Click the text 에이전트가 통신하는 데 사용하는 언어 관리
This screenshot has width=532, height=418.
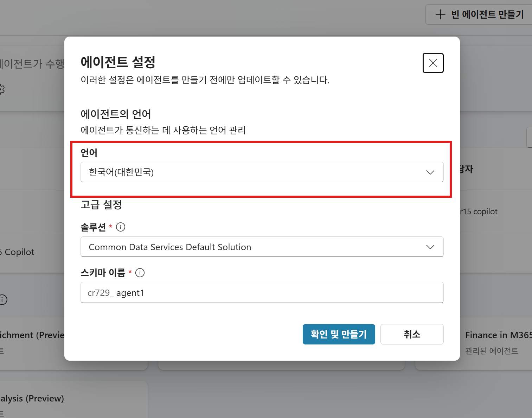(163, 130)
